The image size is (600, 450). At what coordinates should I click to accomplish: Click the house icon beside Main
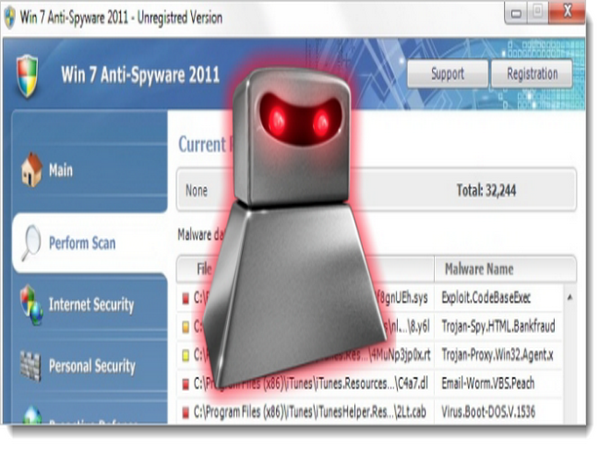pos(31,170)
